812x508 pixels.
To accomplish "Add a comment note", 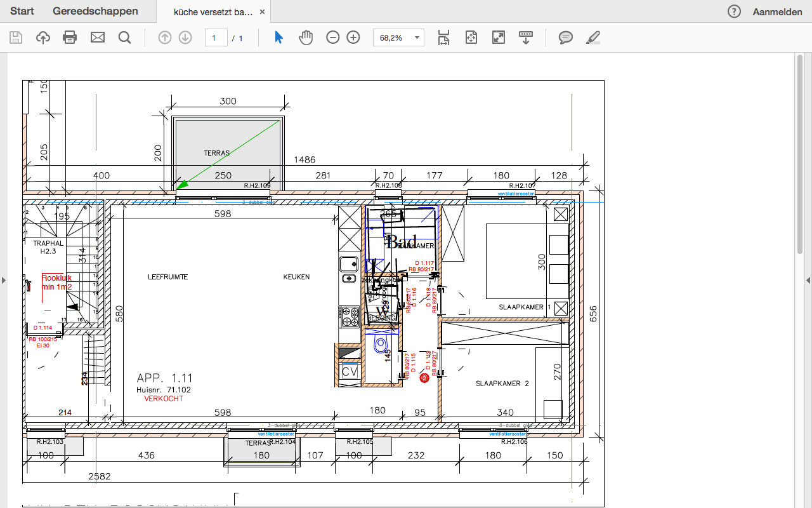I will [565, 37].
